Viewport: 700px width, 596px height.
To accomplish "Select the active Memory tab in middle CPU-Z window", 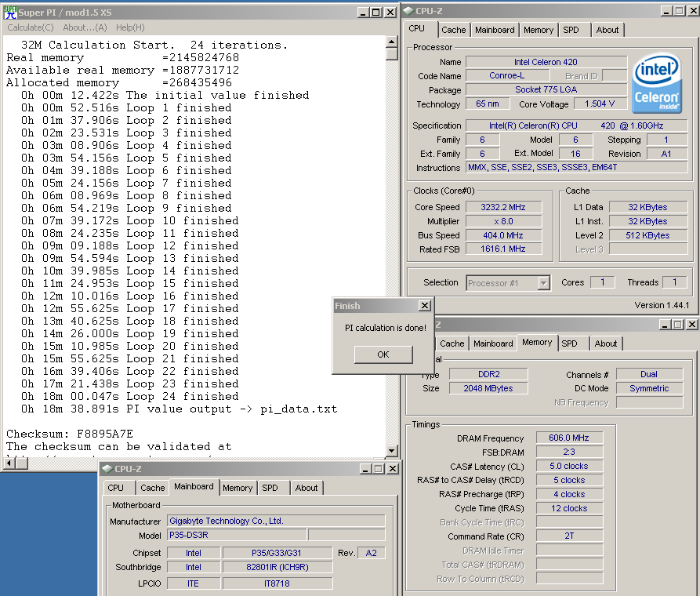I will (537, 342).
